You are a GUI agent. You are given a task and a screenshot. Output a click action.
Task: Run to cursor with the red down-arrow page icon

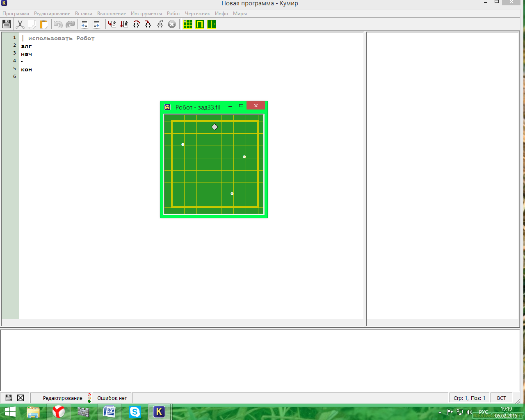(124, 24)
